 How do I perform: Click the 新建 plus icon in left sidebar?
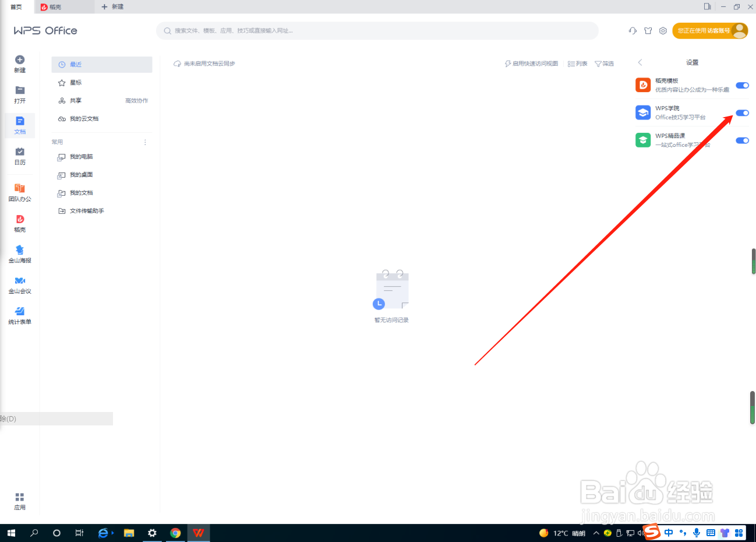[20, 60]
